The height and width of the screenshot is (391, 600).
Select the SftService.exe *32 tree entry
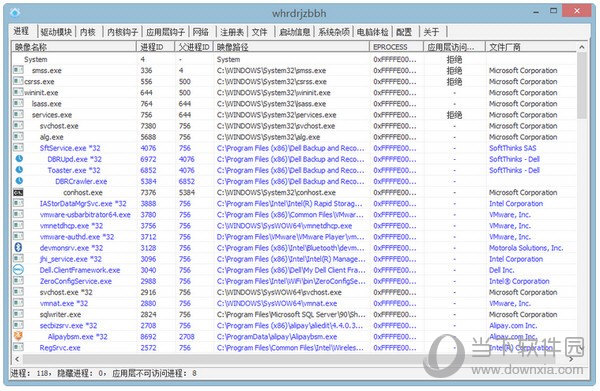(70, 148)
